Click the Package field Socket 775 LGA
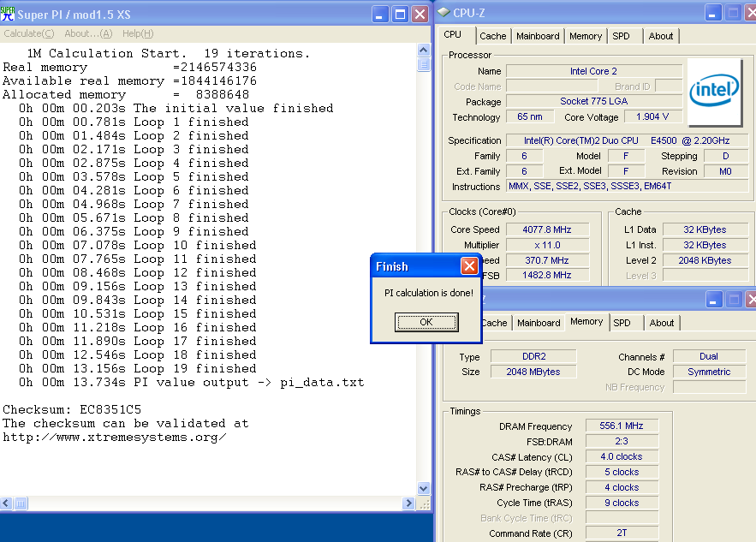Image resolution: width=756 pixels, height=542 pixels. pyautogui.click(x=594, y=101)
